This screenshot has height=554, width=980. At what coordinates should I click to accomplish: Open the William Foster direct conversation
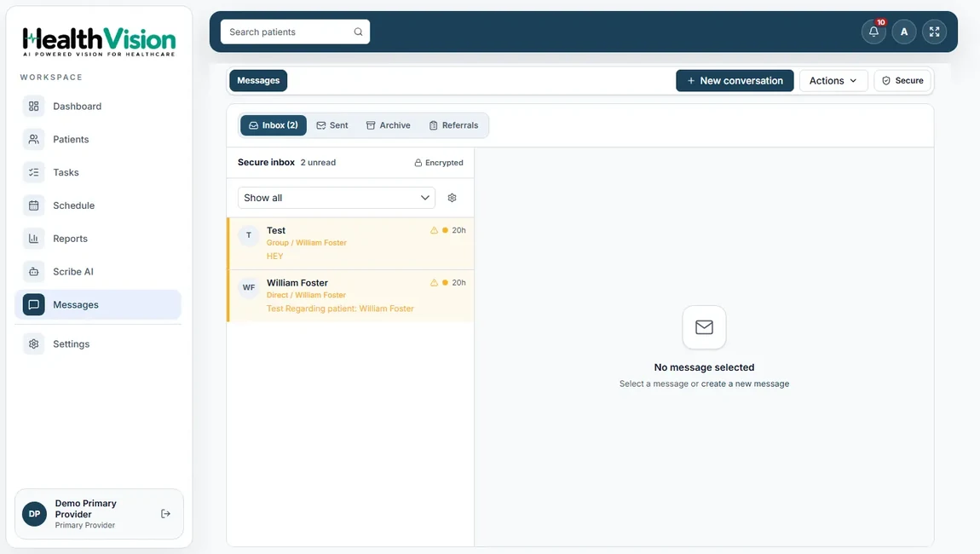point(350,297)
